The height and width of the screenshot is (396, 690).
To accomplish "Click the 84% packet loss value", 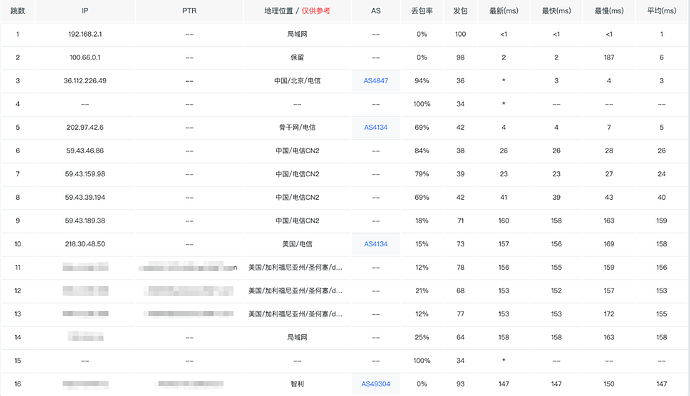I will 422,150.
